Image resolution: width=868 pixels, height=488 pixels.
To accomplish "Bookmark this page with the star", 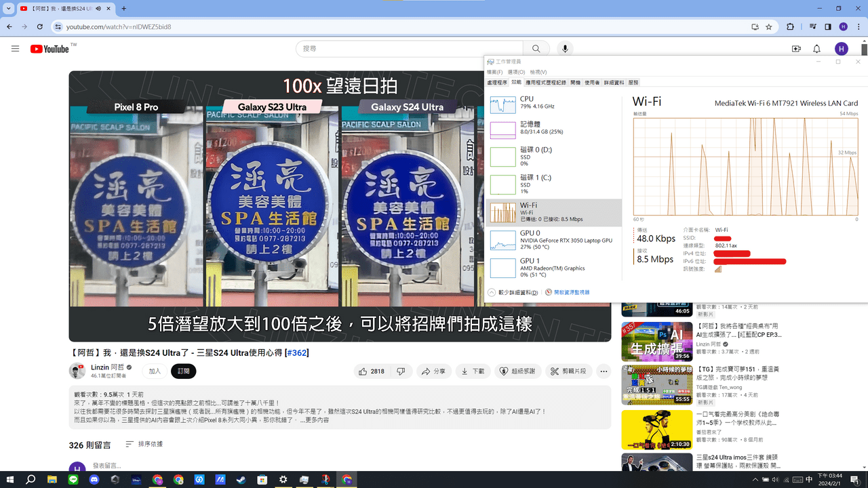I will pyautogui.click(x=769, y=27).
